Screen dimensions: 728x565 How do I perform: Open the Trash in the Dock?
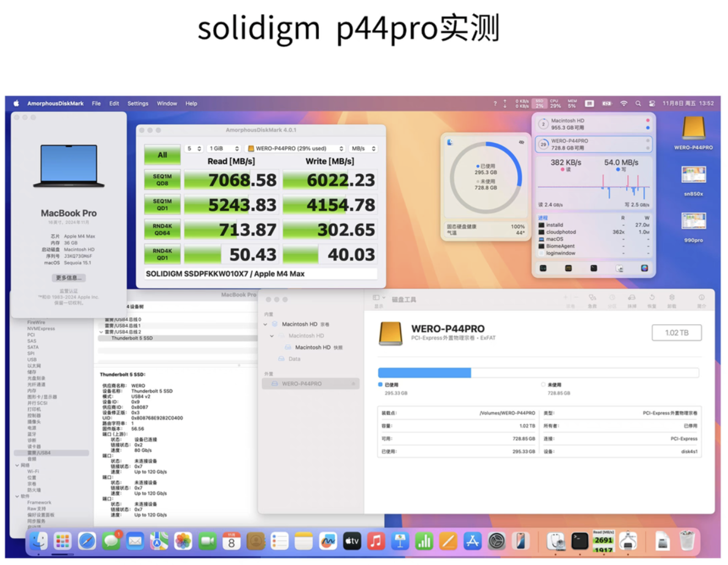(686, 541)
